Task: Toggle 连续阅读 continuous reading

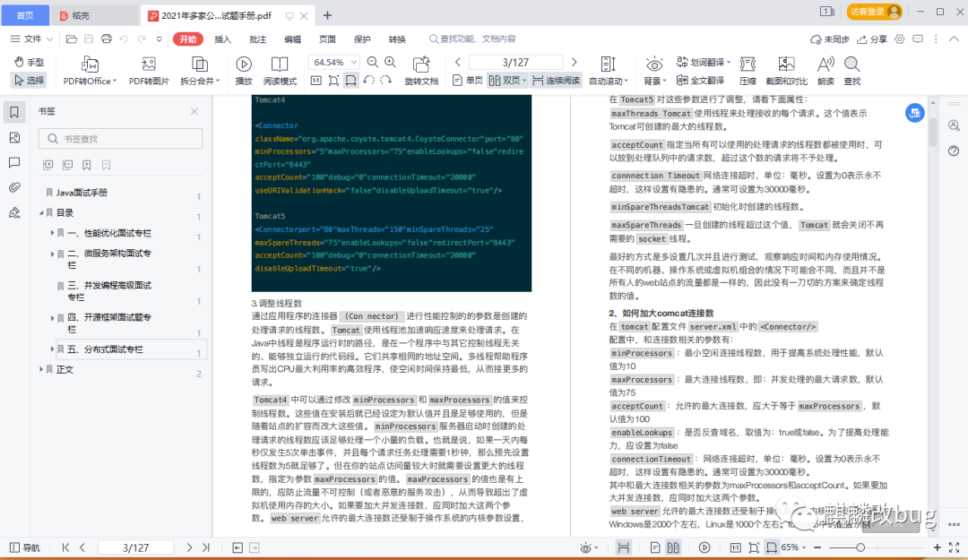Action: (556, 81)
